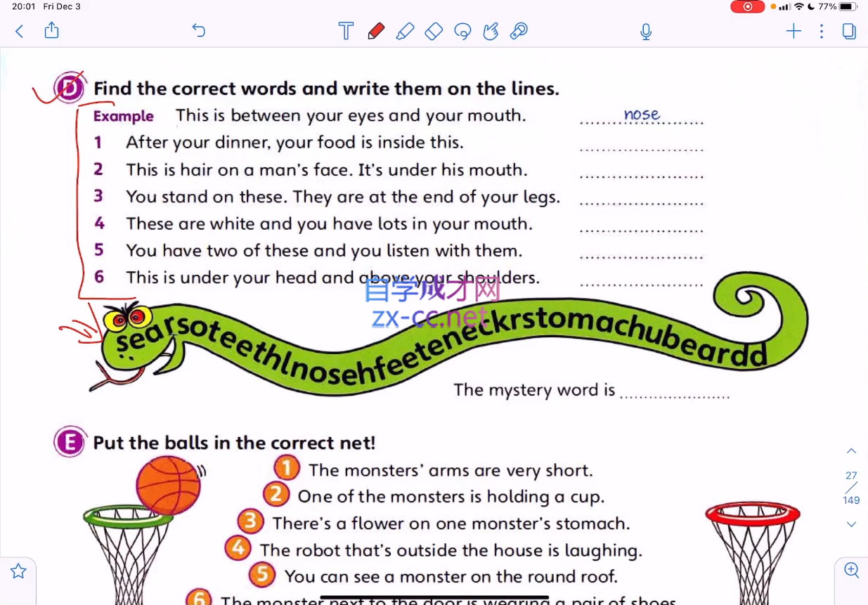Tap the red screen recording indicator

pos(747,6)
